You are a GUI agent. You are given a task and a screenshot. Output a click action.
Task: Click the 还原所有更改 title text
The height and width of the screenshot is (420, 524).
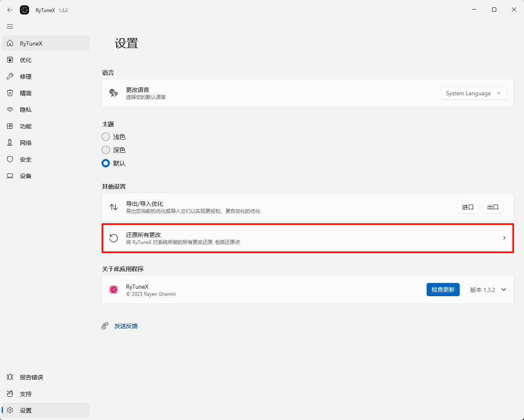[x=143, y=235]
